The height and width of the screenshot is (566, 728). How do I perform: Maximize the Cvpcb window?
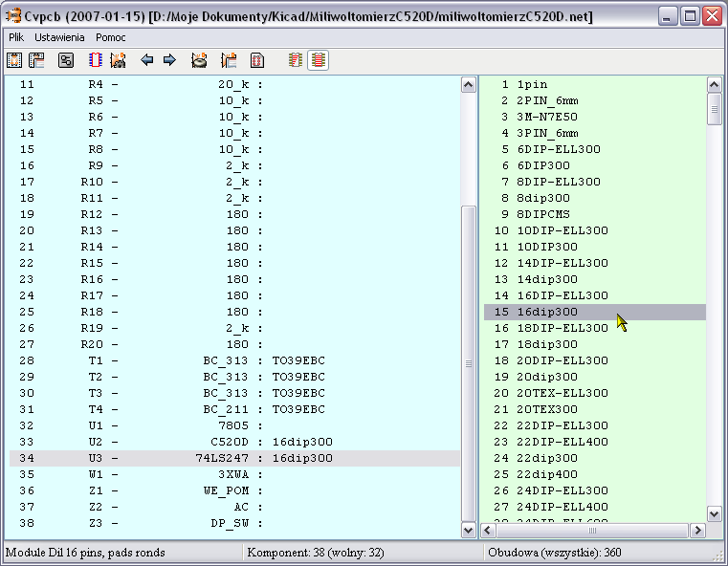[x=690, y=16]
